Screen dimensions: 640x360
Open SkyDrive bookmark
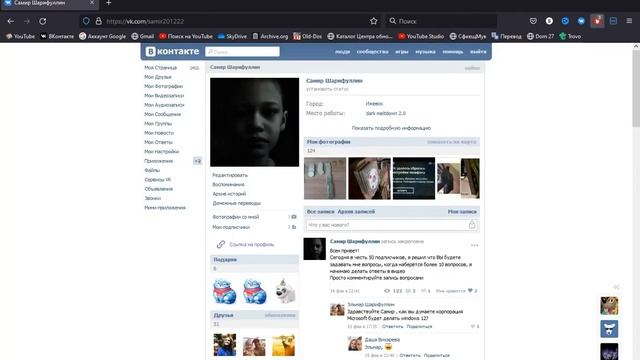(x=232, y=36)
